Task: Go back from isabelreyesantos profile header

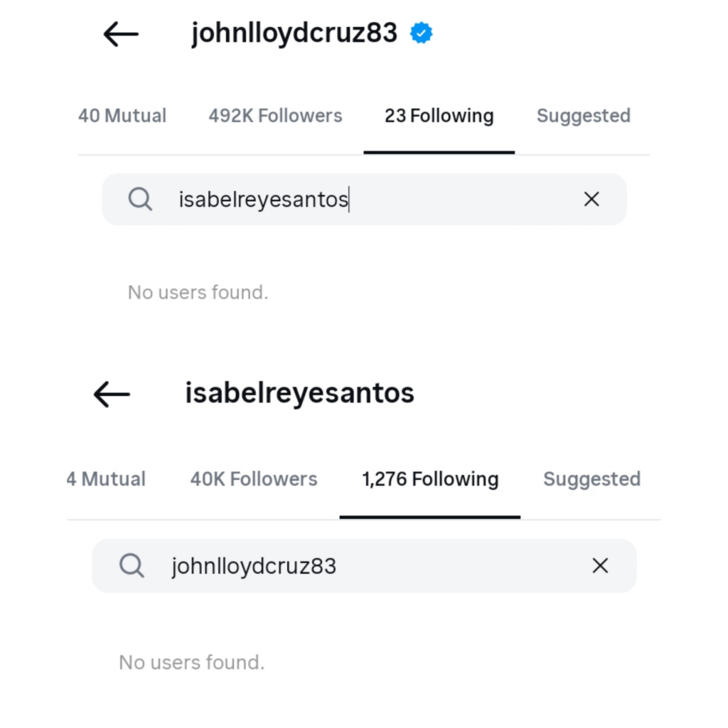Action: [x=112, y=394]
